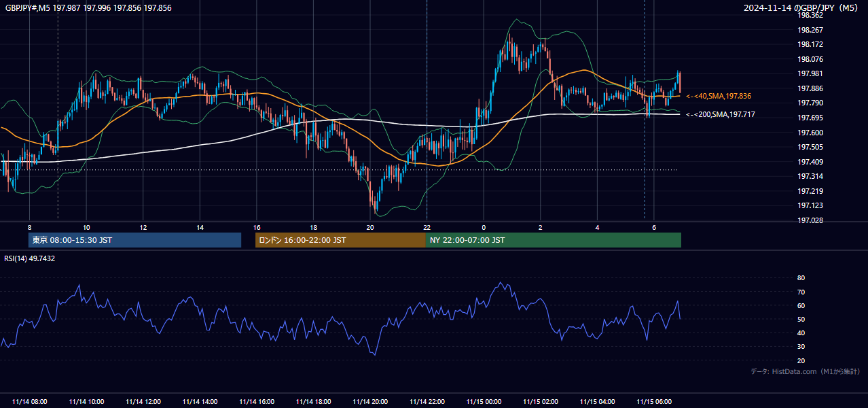The image size is (868, 408).
Task: Click the bottom time label 11/15 00:00
Action: pyautogui.click(x=484, y=402)
